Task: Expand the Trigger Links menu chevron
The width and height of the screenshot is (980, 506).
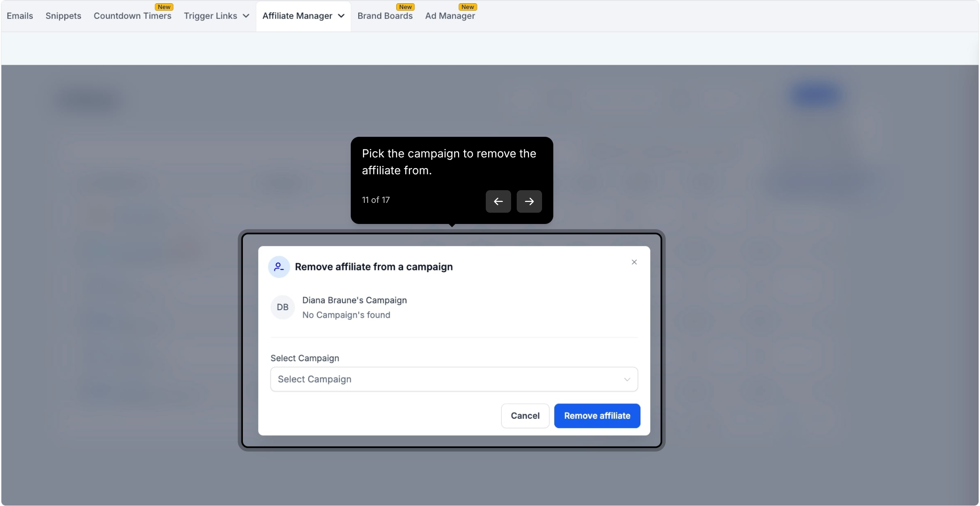Action: coord(246,16)
